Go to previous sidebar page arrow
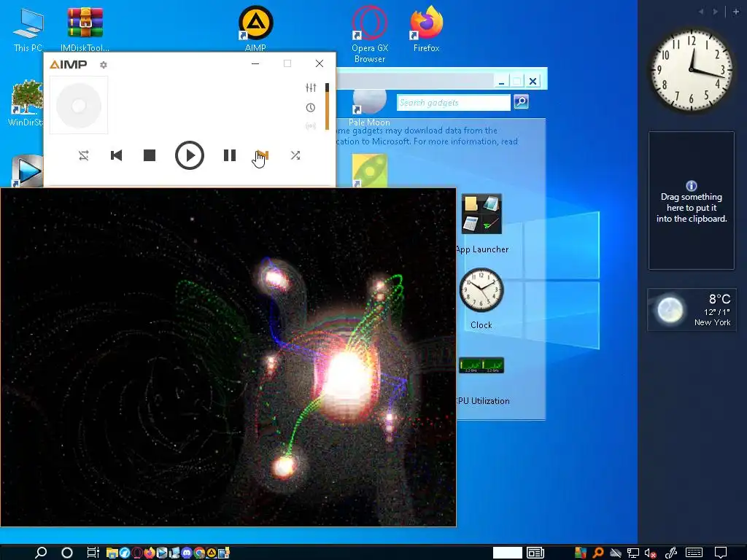Image resolution: width=747 pixels, height=560 pixels. [701, 12]
